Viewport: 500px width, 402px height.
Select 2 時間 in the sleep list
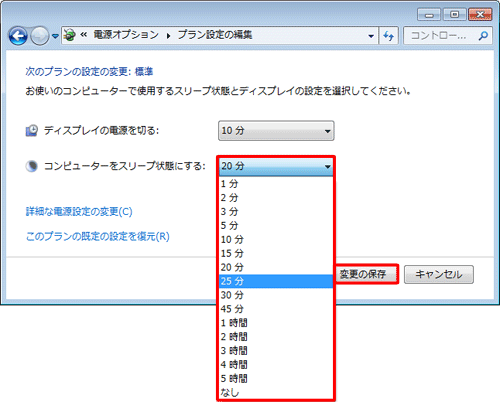[276, 337]
